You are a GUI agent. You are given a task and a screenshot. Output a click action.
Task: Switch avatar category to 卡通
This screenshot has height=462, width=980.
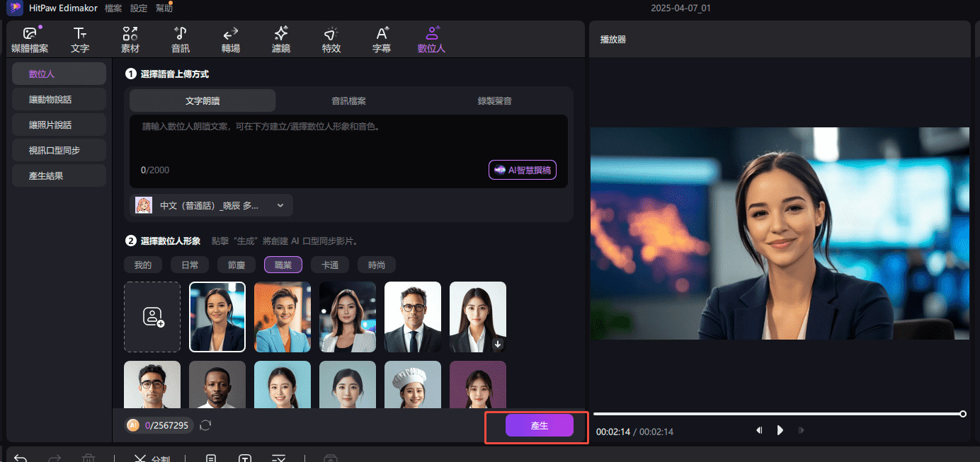click(329, 264)
